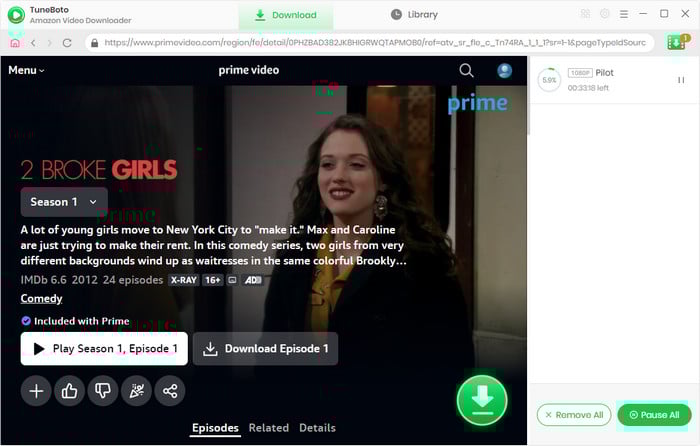Start a watch party icon
Image resolution: width=700 pixels, height=446 pixels.
click(x=137, y=391)
